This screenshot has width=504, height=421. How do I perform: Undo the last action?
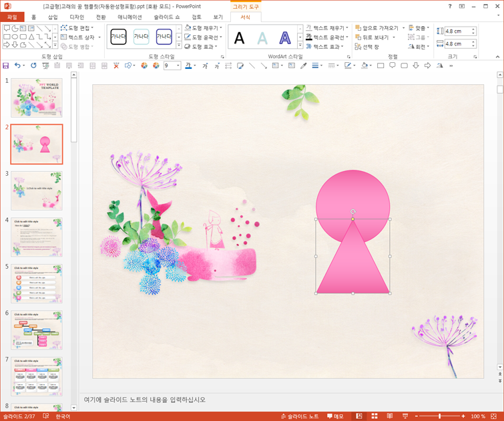[17, 65]
